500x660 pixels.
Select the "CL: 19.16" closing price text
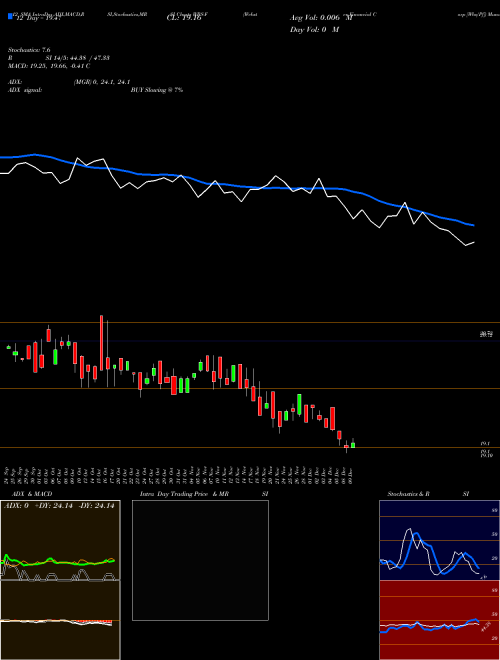tap(185, 18)
